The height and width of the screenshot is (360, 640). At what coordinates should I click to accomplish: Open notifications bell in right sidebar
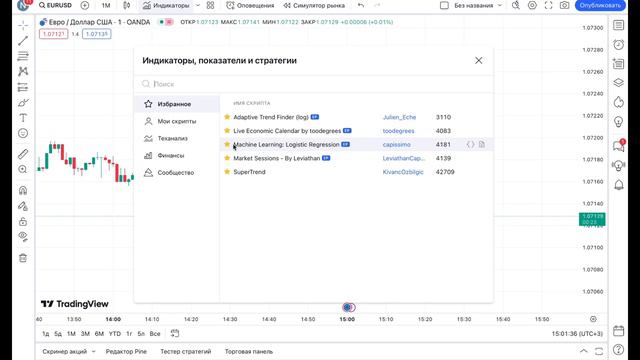coord(618,185)
